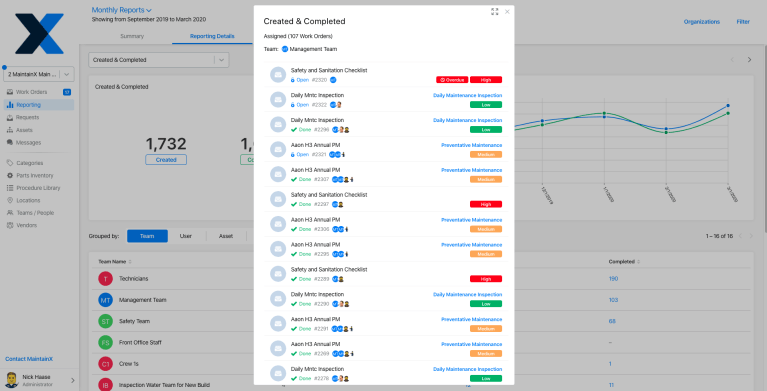Open the Created & Completed report selector
This screenshot has width=767, height=391.
point(158,60)
